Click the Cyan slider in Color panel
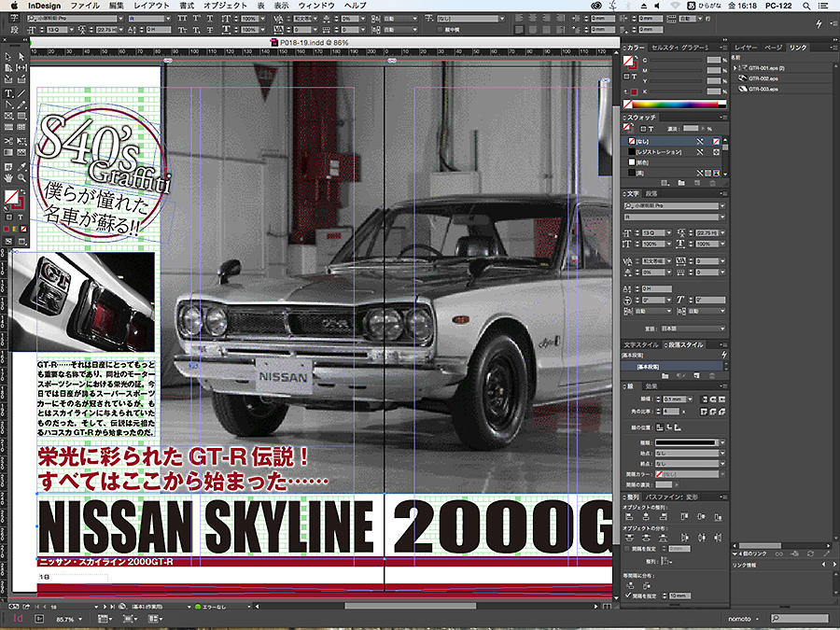Viewport: 840px width, 630px height. 676,61
